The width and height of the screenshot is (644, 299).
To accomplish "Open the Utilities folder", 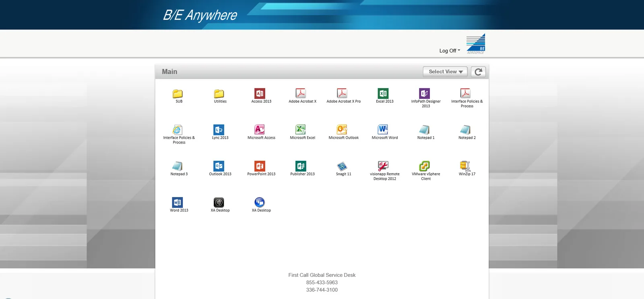I will (x=219, y=93).
